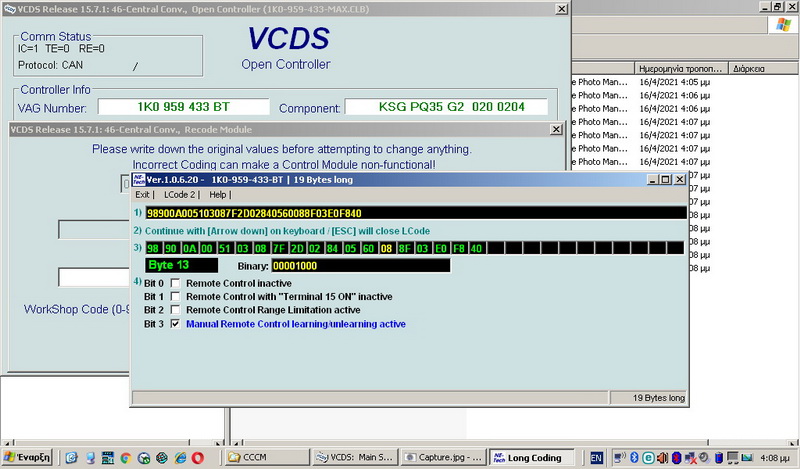Select byte cell 98
The width and height of the screenshot is (800, 469).
click(153, 248)
